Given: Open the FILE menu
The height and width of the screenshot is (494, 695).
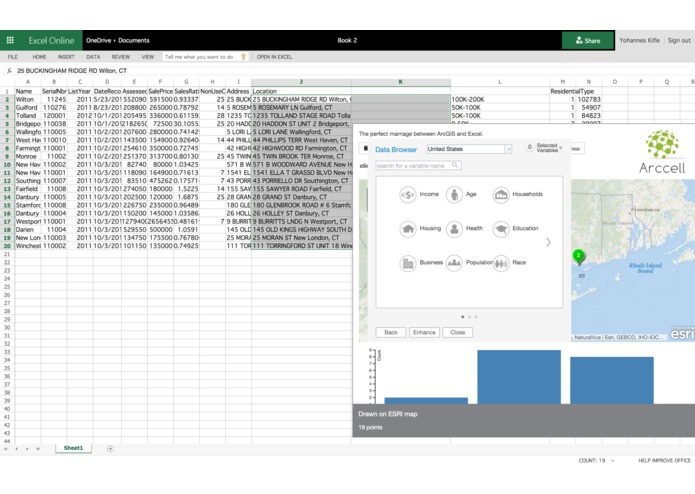Looking at the screenshot, I should 12,57.
